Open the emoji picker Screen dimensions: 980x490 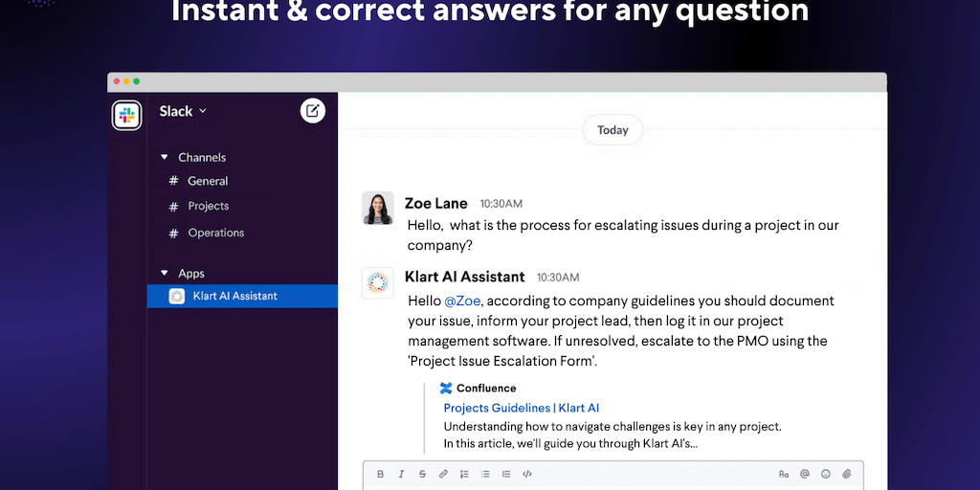click(x=826, y=474)
